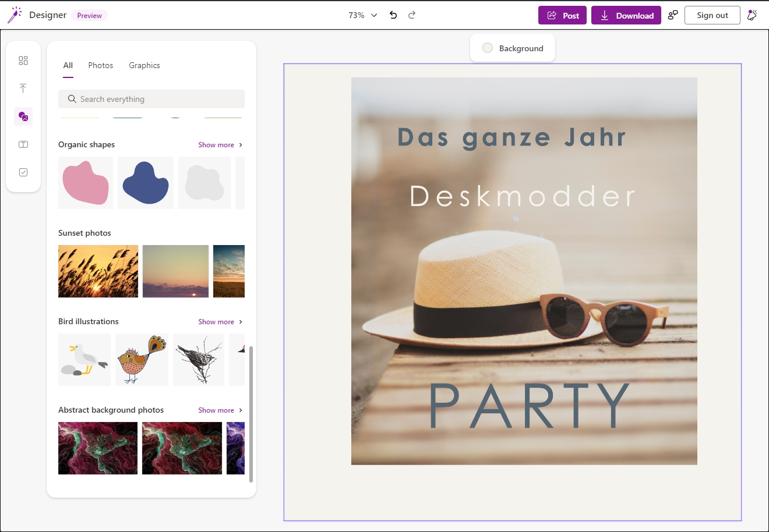Click the Designer magic wand logo
The height and width of the screenshot is (532, 769).
pos(15,15)
